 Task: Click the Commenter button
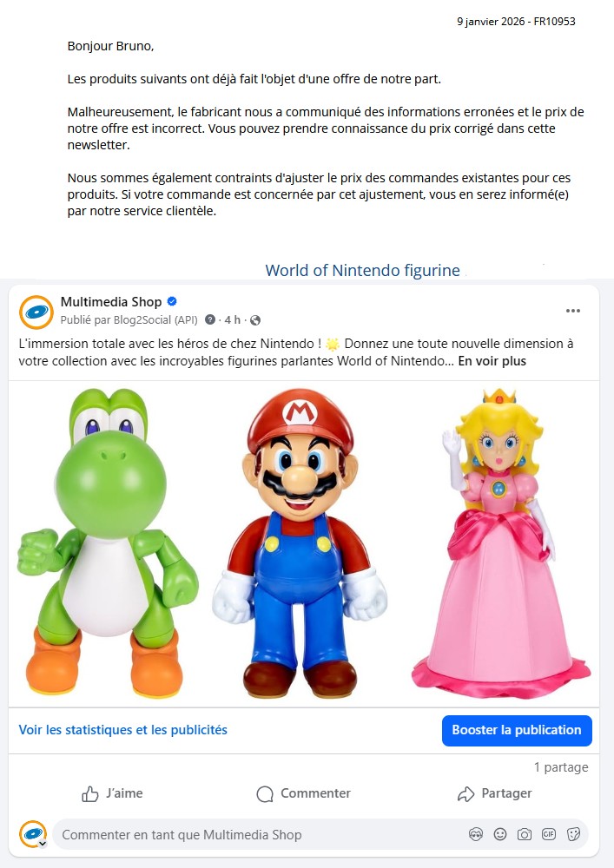coord(303,793)
